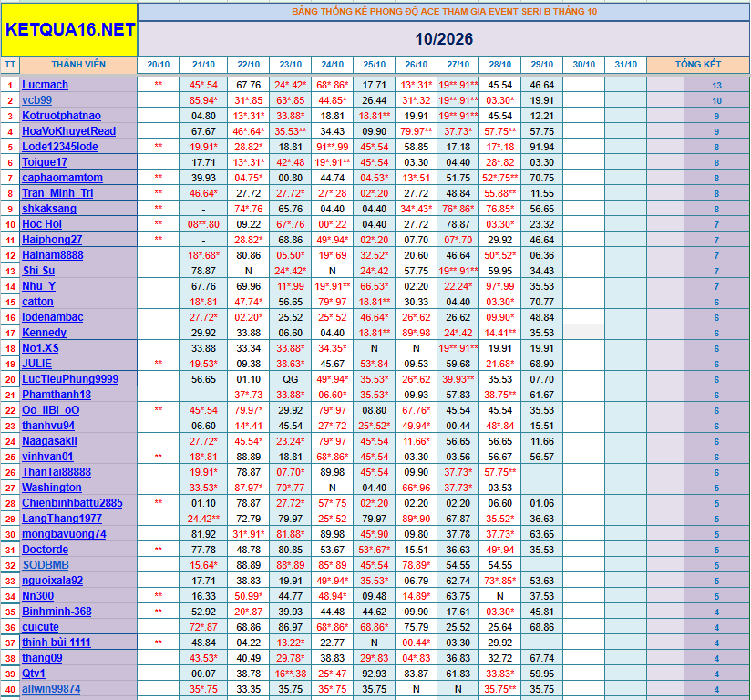Select the allwin99874 member link

pyautogui.click(x=51, y=689)
